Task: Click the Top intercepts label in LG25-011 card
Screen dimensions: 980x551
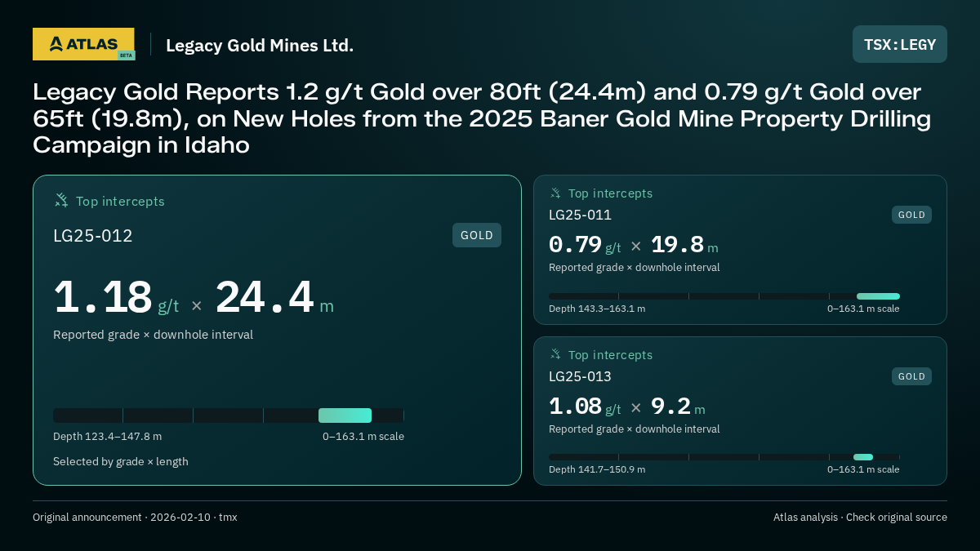Action: click(611, 193)
